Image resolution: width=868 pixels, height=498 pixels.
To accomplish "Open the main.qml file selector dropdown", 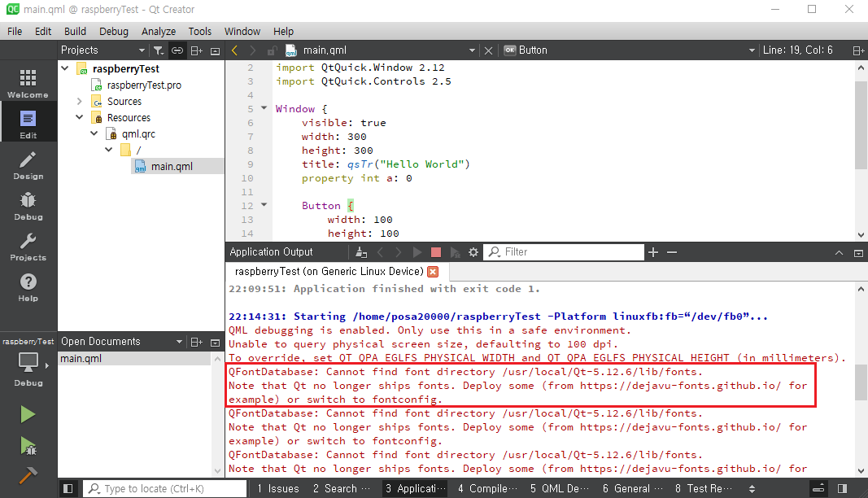I will tap(472, 50).
